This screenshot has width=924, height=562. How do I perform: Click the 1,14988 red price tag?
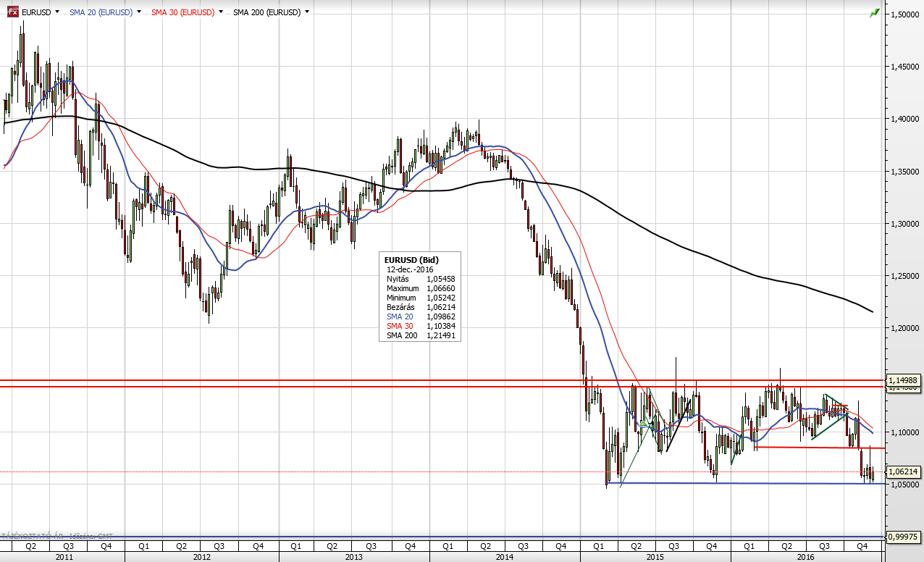coord(903,380)
